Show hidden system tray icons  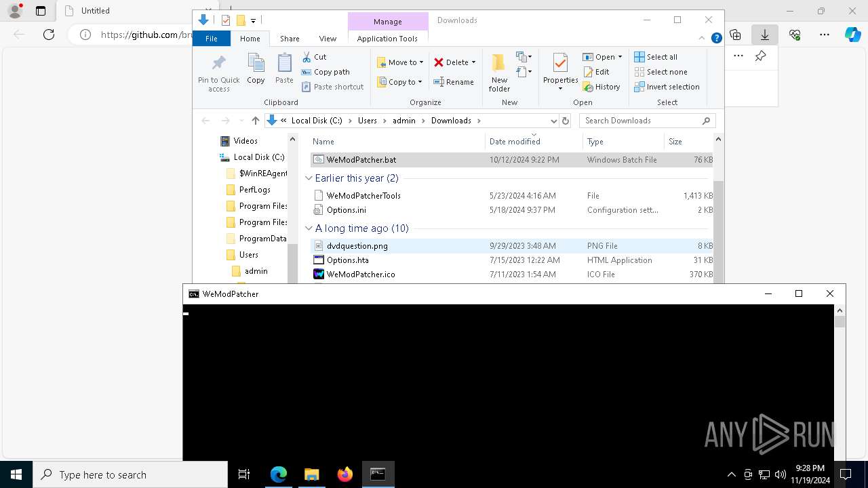[x=731, y=474]
